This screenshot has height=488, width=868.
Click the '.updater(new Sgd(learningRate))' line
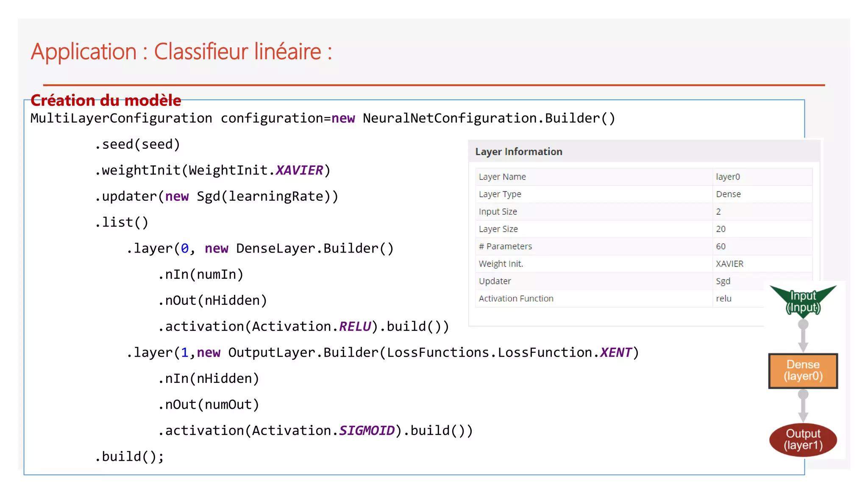[217, 197]
